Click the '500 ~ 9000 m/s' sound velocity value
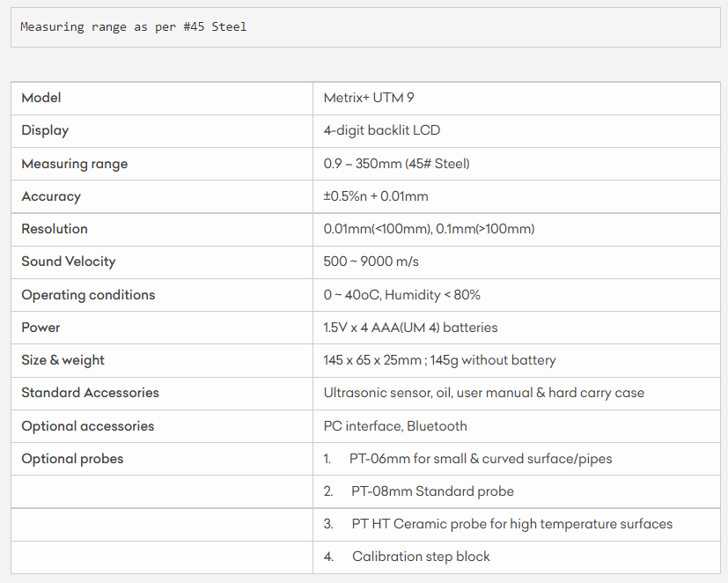728x583 pixels. point(371,262)
